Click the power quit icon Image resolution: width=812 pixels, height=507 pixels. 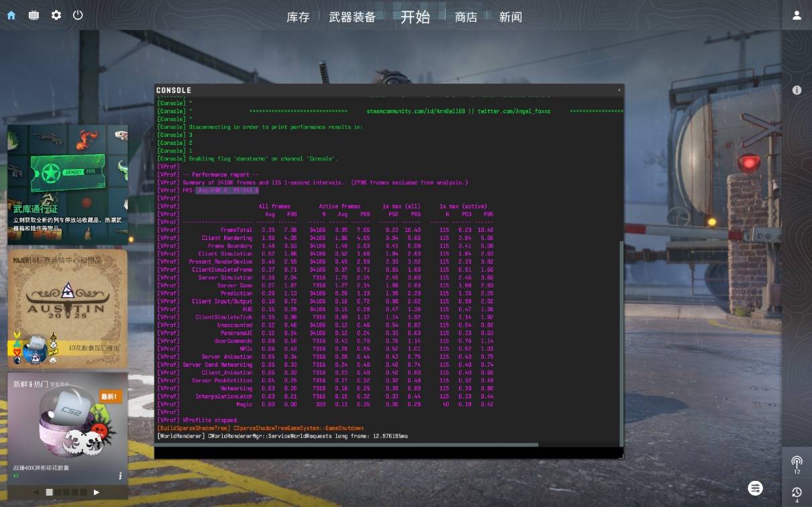pyautogui.click(x=78, y=15)
